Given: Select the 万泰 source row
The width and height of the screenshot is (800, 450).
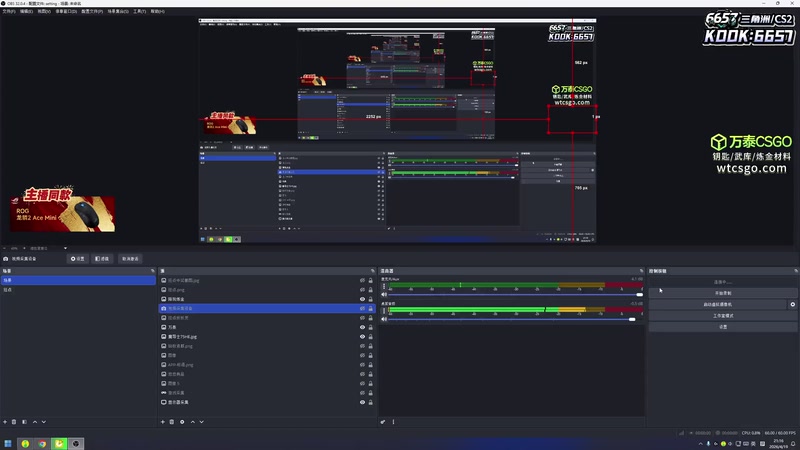Looking at the screenshot, I should (267, 327).
